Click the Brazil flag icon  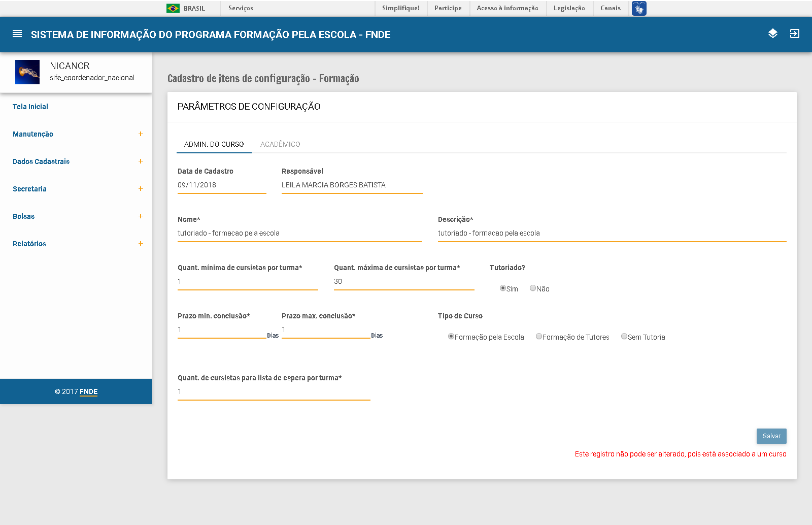pyautogui.click(x=173, y=8)
